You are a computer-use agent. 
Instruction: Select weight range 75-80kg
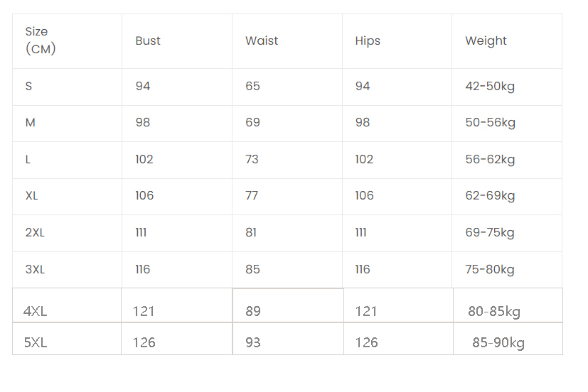[x=489, y=269]
